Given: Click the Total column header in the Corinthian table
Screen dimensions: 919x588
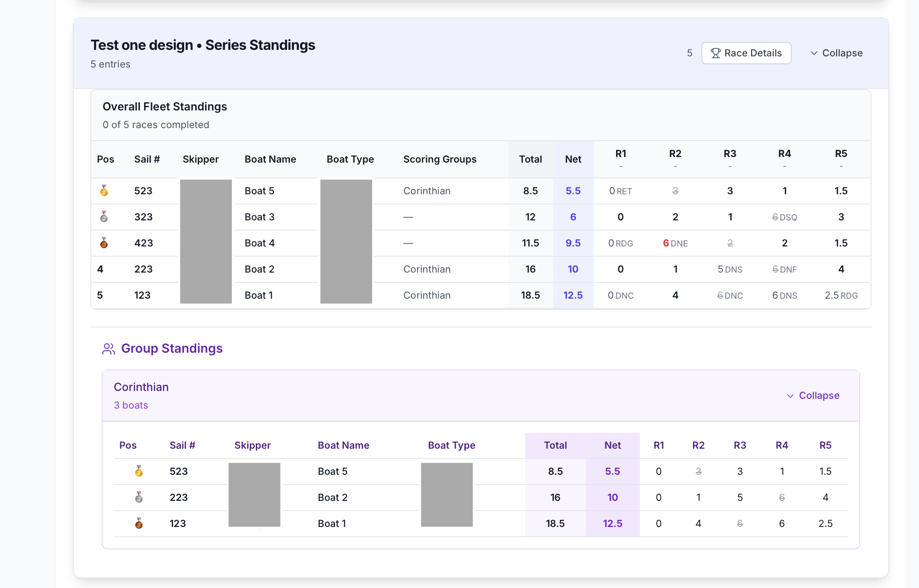Looking at the screenshot, I should pos(555,445).
